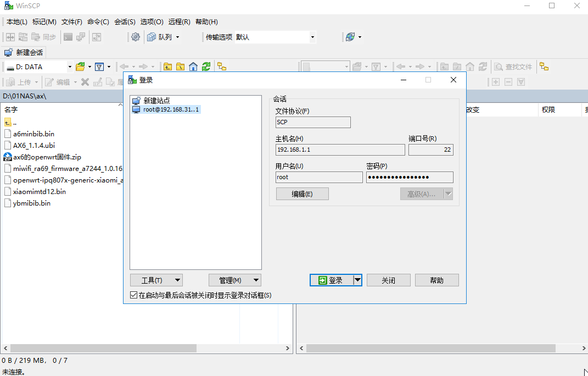Click the 关闭 close button in login dialog
The image size is (588, 376).
[389, 280]
